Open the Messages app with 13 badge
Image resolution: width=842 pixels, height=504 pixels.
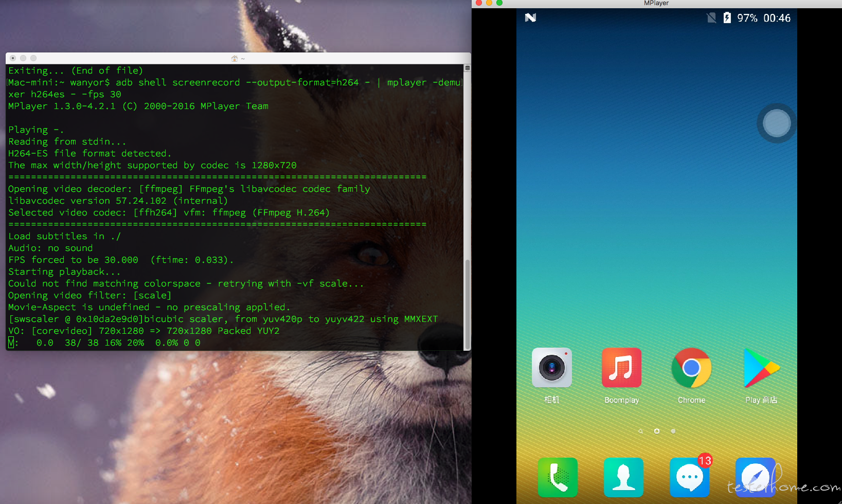click(690, 477)
